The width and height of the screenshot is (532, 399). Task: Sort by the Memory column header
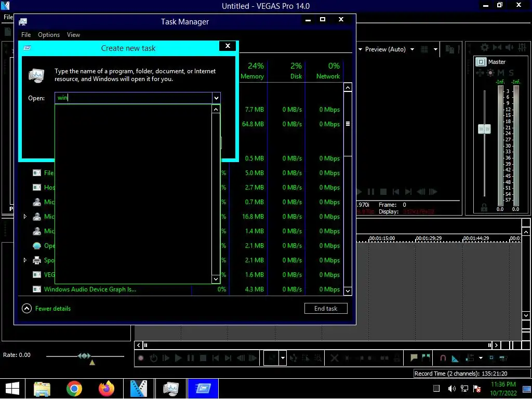[x=252, y=71]
